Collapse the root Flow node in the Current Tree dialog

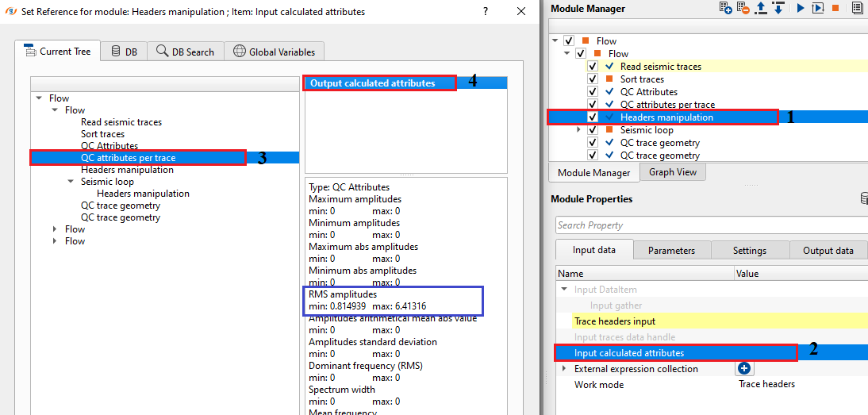pyautogui.click(x=39, y=98)
